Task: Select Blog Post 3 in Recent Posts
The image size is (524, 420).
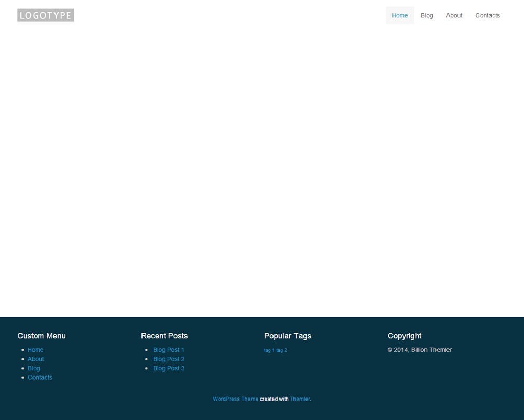Action: 169,368
